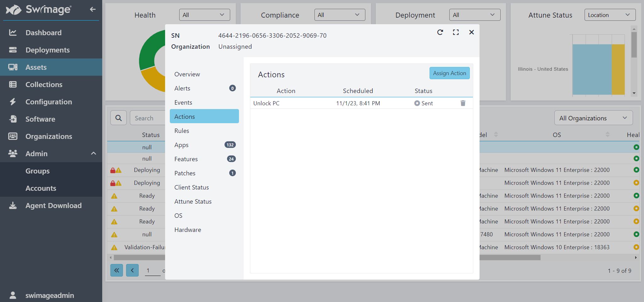Click the serial number text in dialog

[x=272, y=36]
